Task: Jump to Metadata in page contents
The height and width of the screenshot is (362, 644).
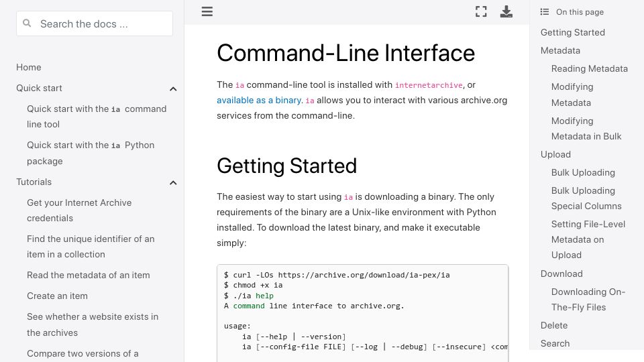Action: pyautogui.click(x=560, y=50)
